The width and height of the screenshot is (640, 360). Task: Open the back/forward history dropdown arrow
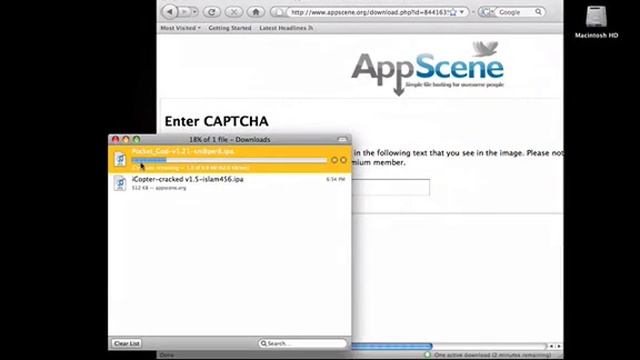pos(195,12)
